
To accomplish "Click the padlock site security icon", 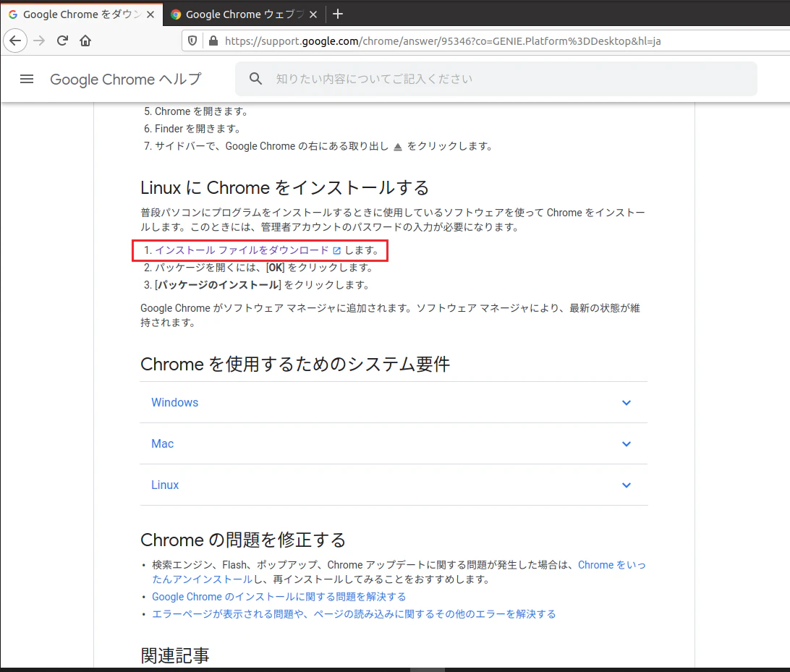I will [213, 41].
